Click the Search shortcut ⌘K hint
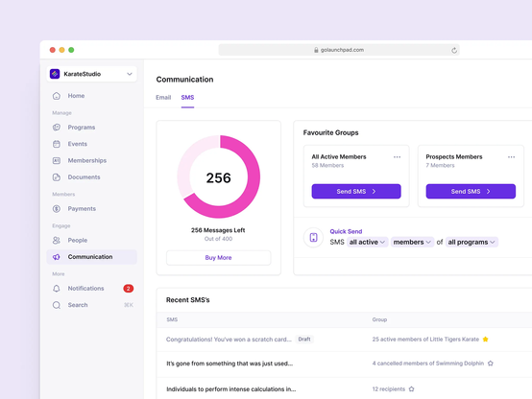 [x=129, y=305]
